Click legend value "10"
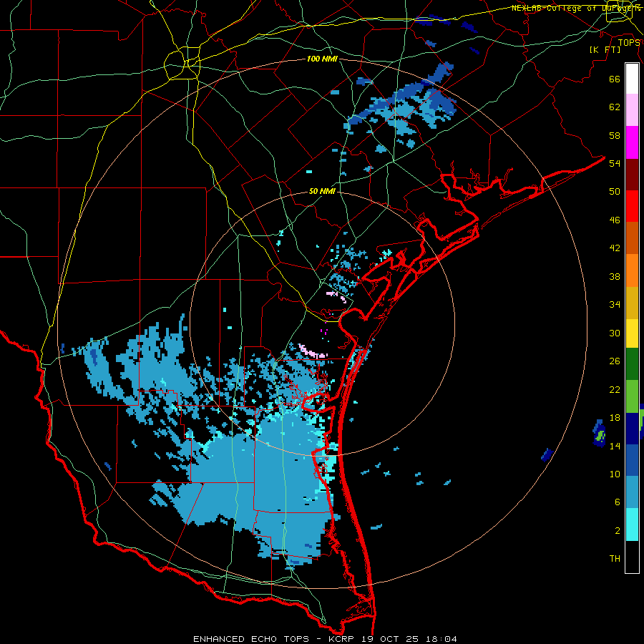Image resolution: width=644 pixels, height=644 pixels. [x=615, y=474]
